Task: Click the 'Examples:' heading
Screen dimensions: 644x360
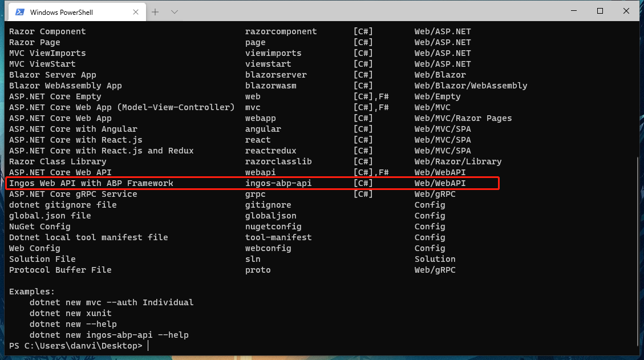Action: pyautogui.click(x=32, y=292)
